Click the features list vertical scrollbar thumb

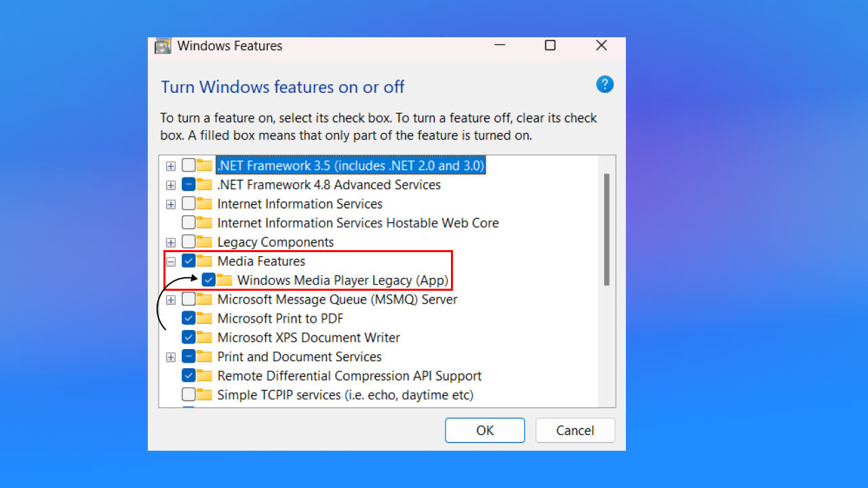tap(606, 229)
